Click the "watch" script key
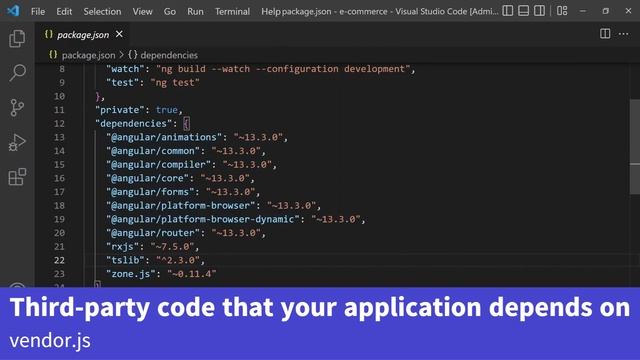The height and width of the screenshot is (360, 640). (x=125, y=69)
